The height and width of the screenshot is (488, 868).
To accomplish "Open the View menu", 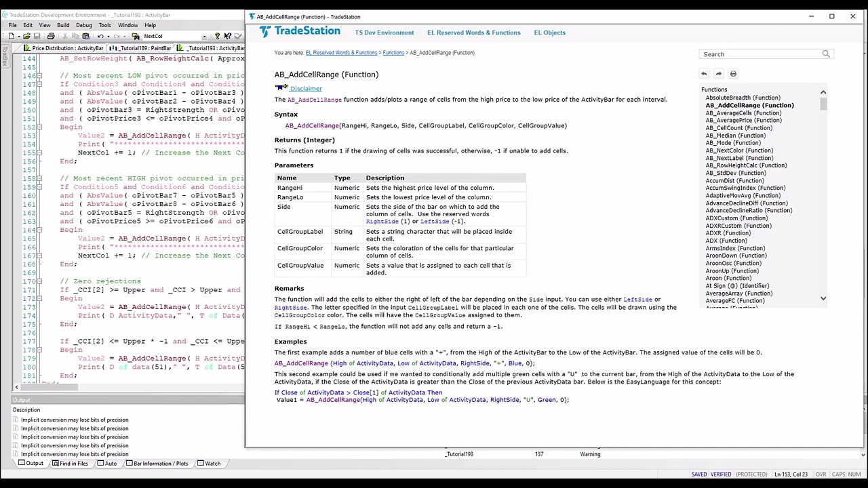I will point(44,25).
